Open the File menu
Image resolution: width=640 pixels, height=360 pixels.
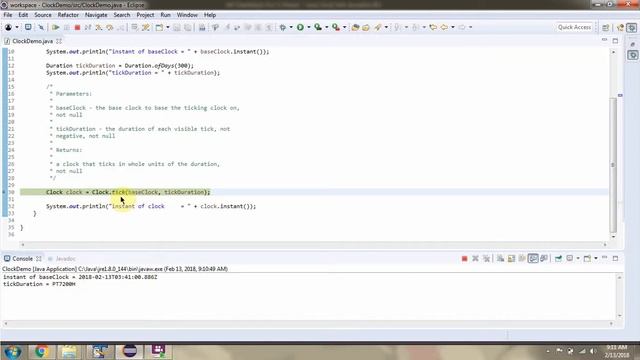point(8,15)
